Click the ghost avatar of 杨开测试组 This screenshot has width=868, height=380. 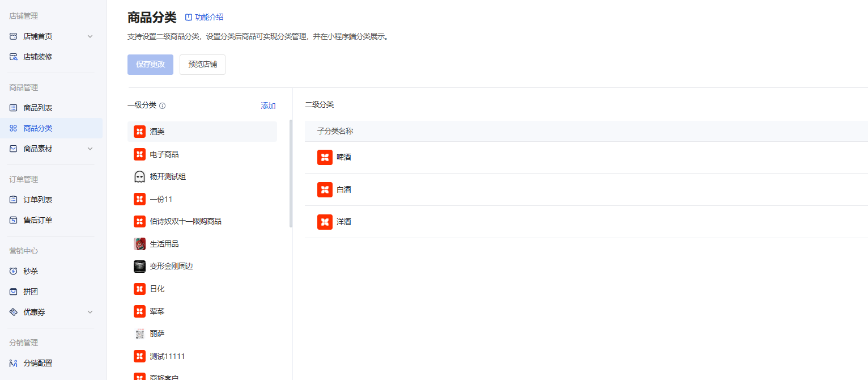coord(139,176)
